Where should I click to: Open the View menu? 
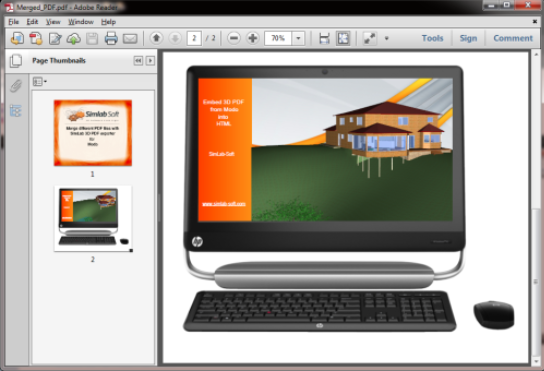tap(53, 22)
